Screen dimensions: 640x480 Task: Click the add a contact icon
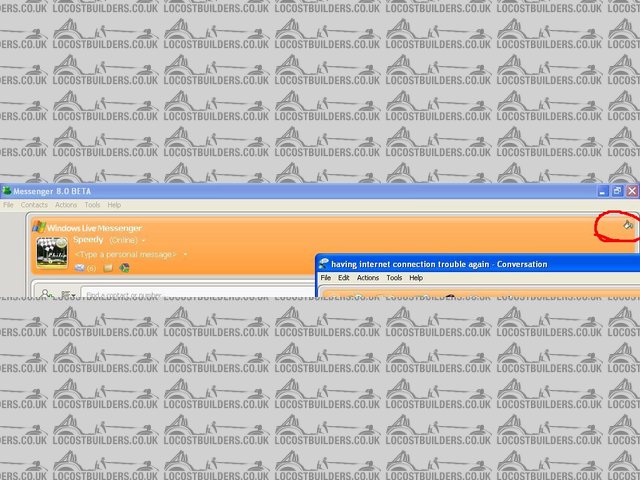point(46,295)
